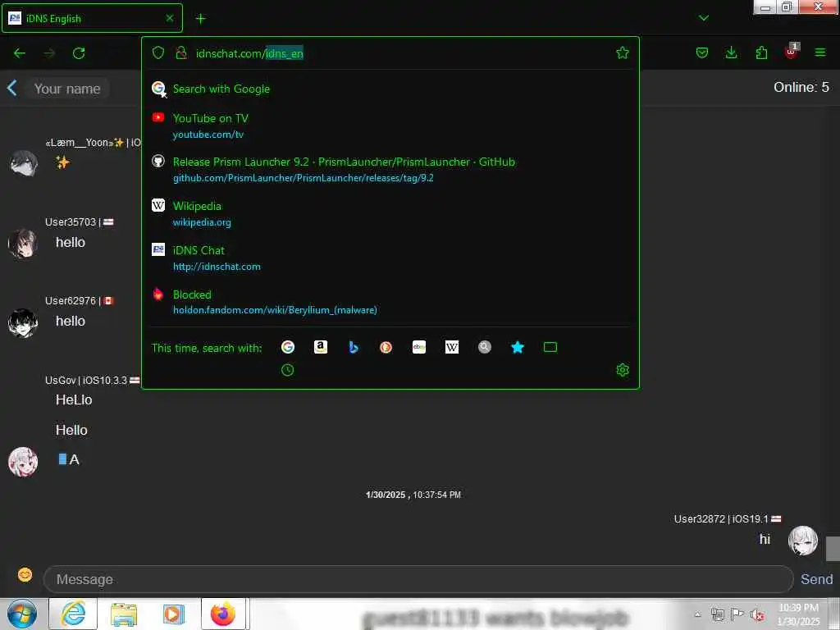
Task: Click the page scrollbar thumb
Action: (833, 548)
